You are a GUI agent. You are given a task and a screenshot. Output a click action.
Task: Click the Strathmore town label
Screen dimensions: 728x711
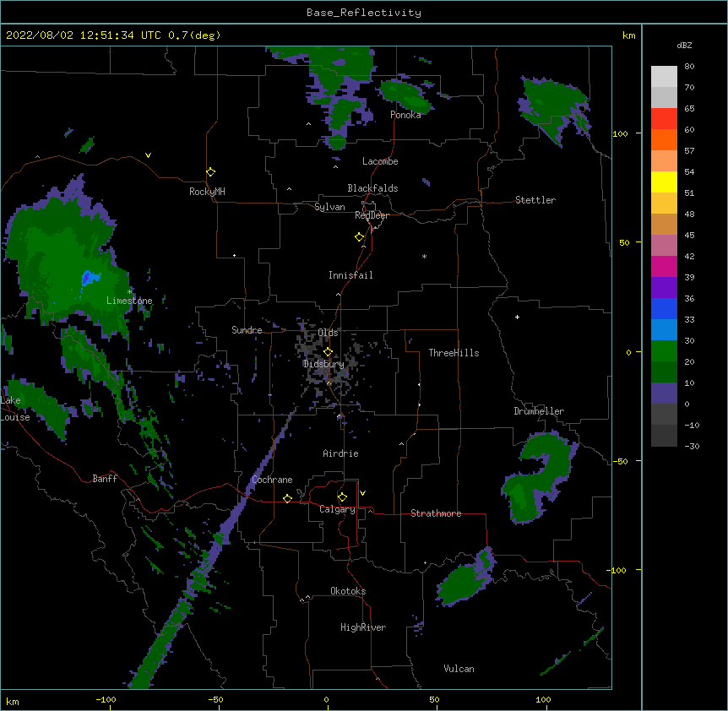point(436,513)
